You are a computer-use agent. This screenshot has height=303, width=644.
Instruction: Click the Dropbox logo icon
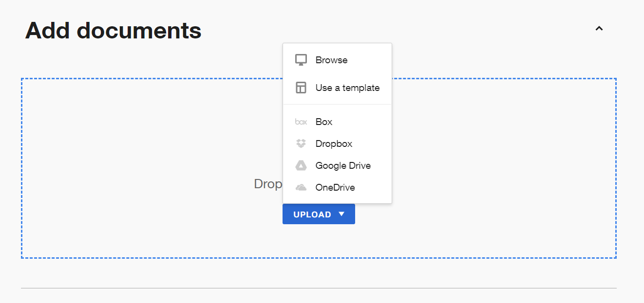(301, 144)
